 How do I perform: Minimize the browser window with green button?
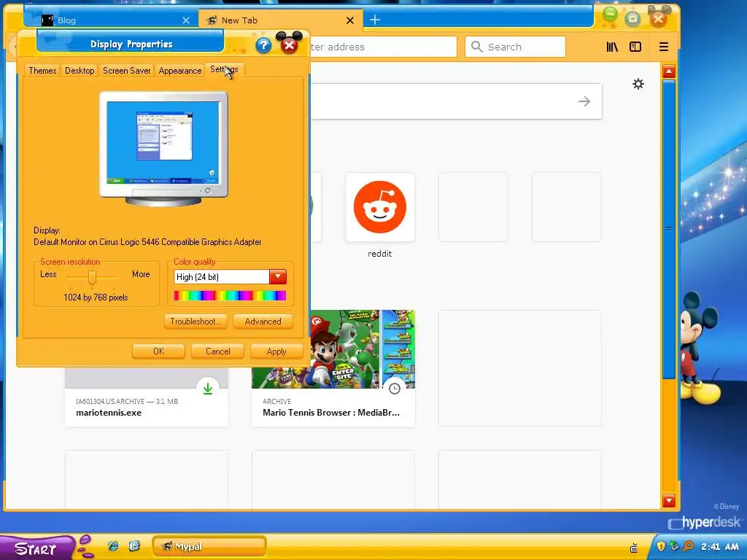tap(611, 15)
